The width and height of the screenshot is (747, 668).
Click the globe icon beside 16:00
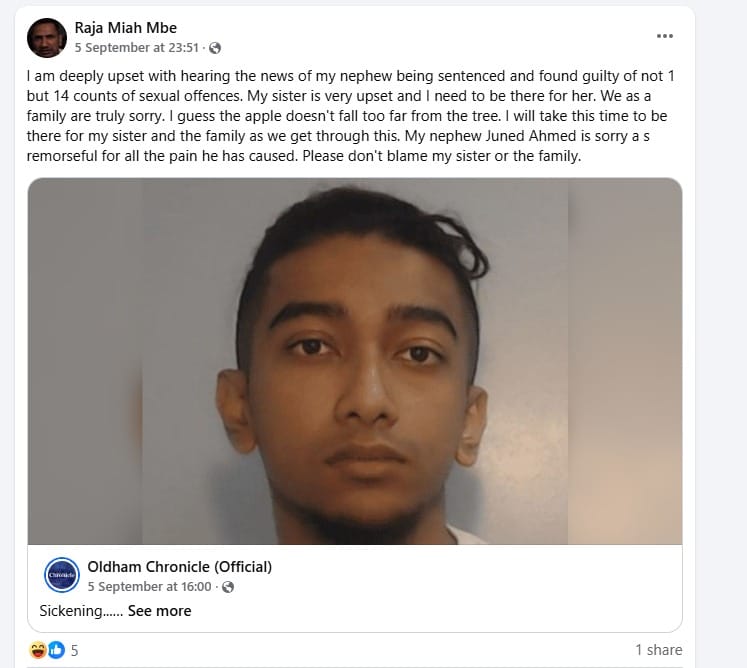(228, 587)
